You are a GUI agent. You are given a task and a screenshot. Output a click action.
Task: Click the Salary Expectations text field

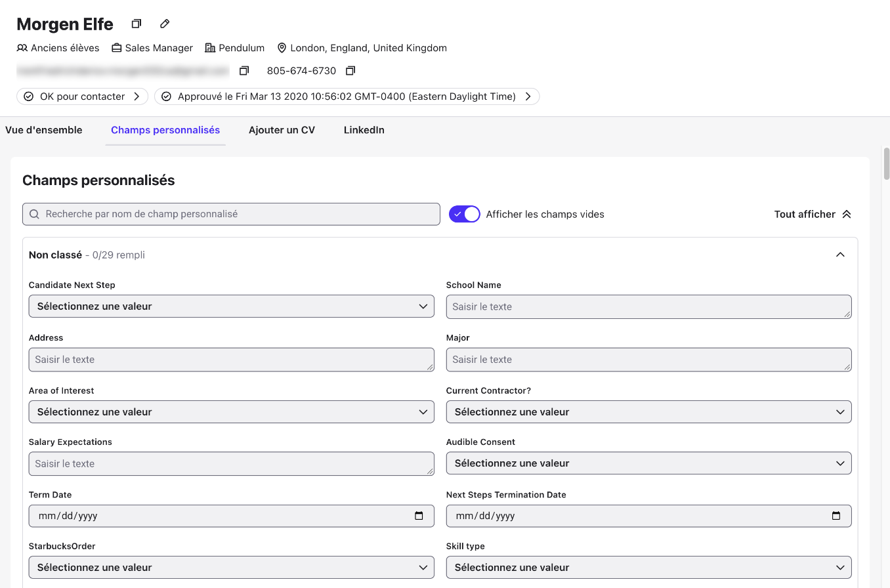pos(232,463)
